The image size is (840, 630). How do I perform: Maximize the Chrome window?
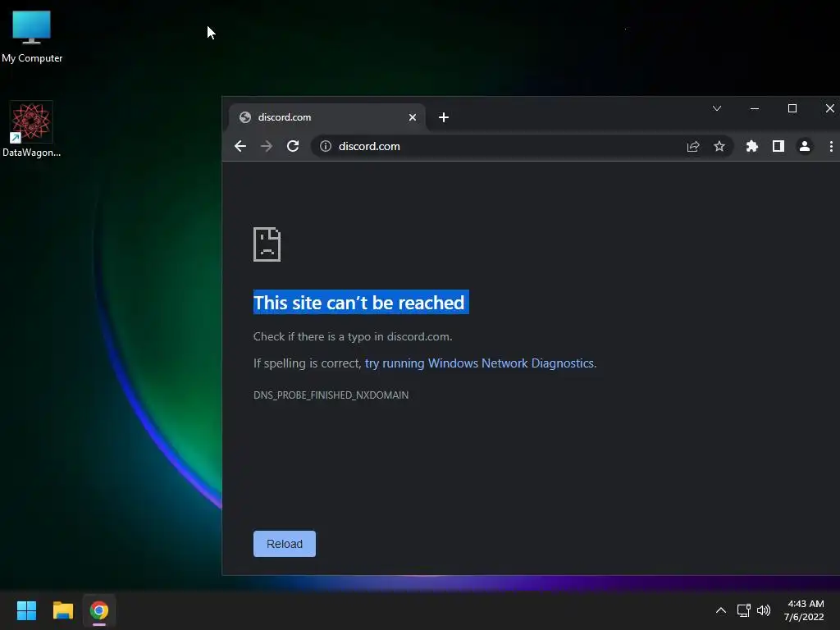[792, 109]
